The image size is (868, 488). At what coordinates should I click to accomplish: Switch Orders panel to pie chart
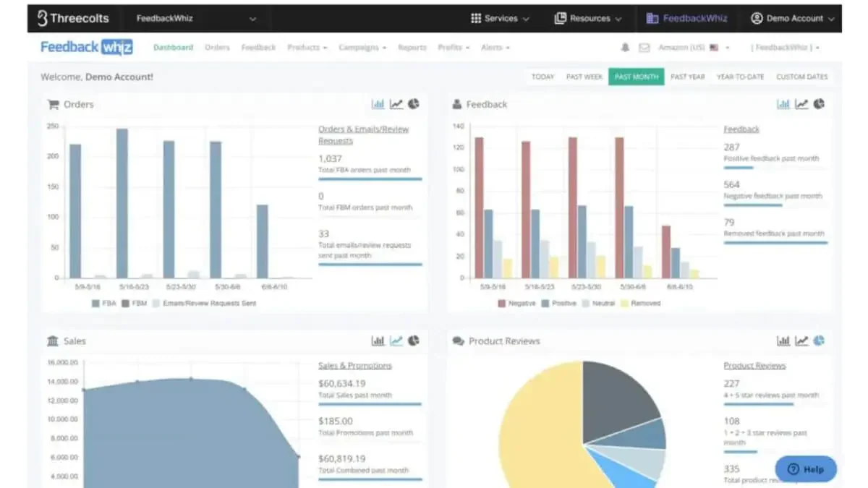pyautogui.click(x=414, y=104)
